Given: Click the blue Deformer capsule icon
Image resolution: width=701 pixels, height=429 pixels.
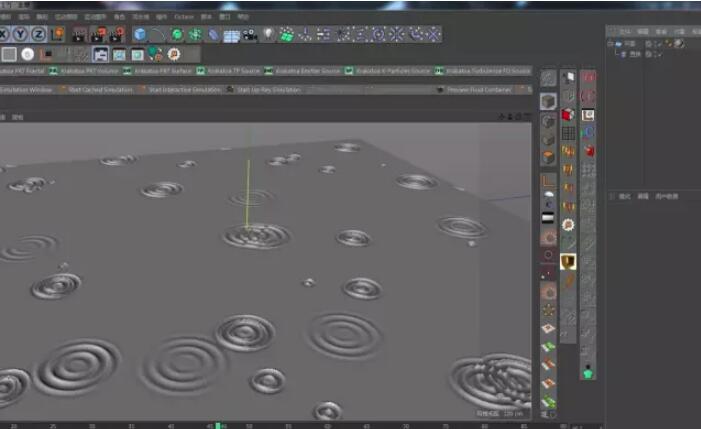Looking at the screenshot, I should click(213, 35).
